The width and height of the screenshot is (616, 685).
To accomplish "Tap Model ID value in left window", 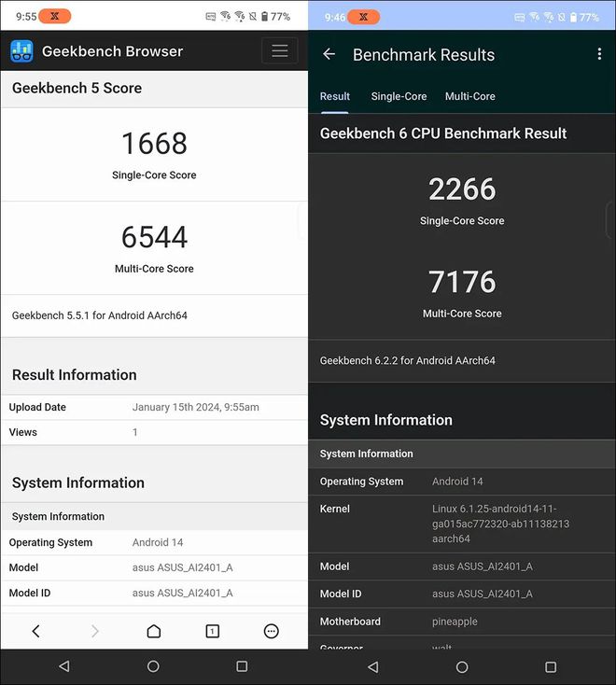I will [x=183, y=593].
